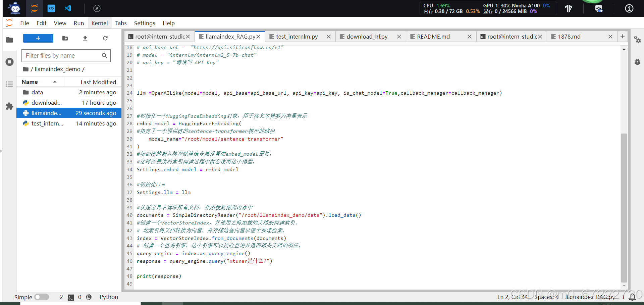The height and width of the screenshot is (305, 644).
Task: Click the blue new launcher button
Action: [x=38, y=38]
